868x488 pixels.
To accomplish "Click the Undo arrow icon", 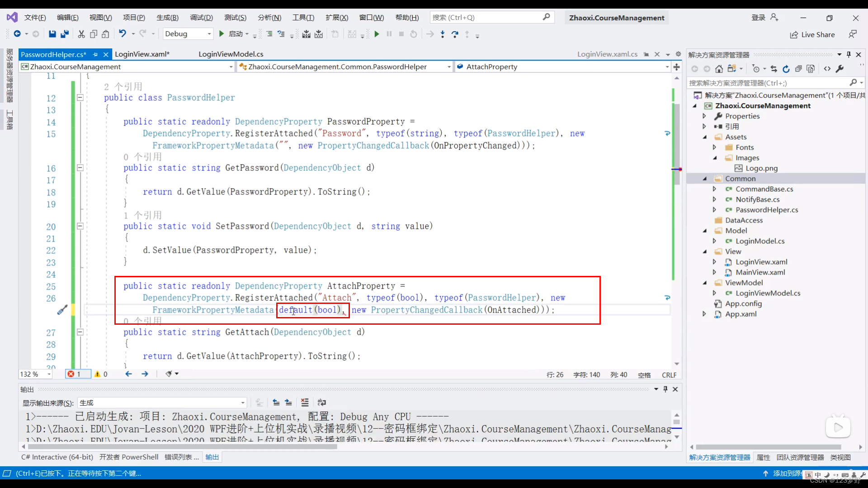I will [123, 34].
